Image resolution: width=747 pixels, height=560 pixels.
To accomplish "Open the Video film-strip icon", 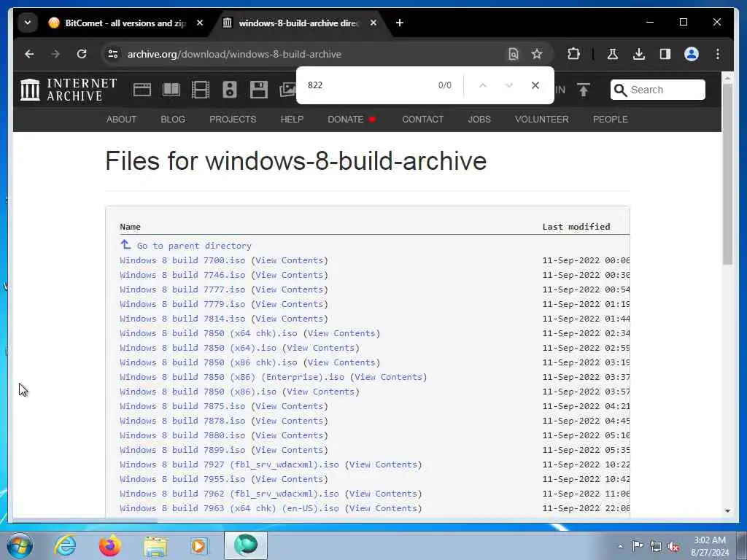I will coord(200,90).
